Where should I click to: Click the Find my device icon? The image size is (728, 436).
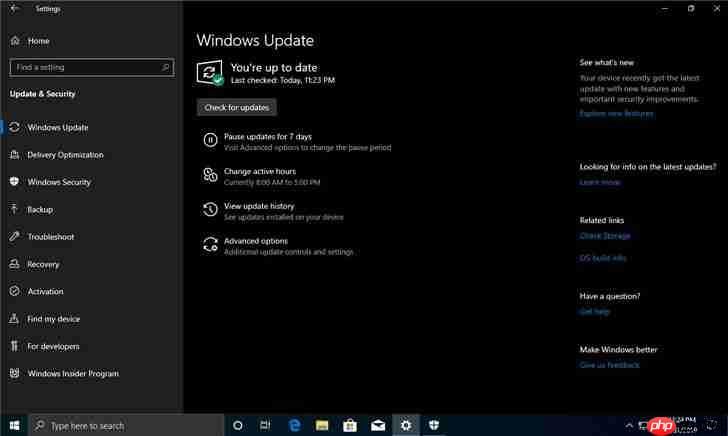14,319
